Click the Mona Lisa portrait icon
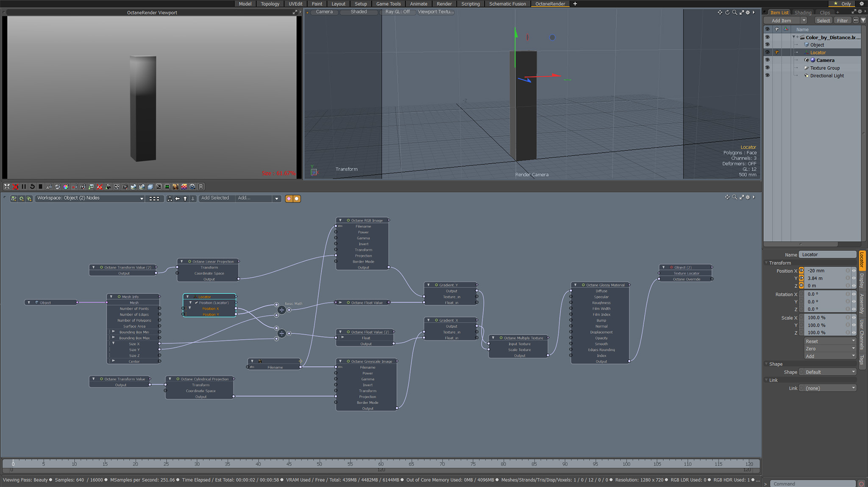The width and height of the screenshot is (868, 487). click(175, 186)
